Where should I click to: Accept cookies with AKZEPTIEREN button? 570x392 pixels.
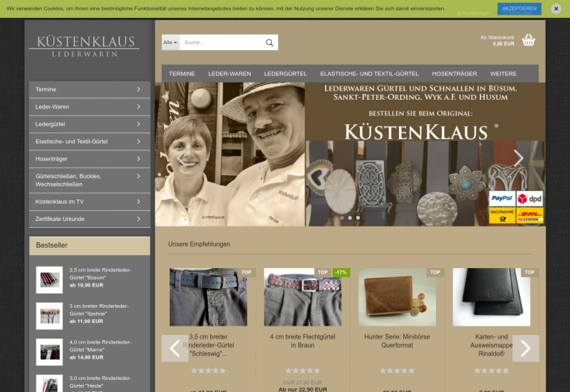519,9
